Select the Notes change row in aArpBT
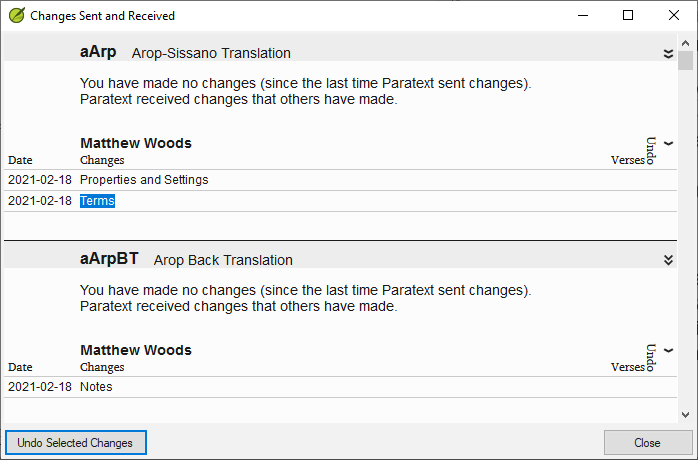698x460 pixels. click(x=341, y=387)
